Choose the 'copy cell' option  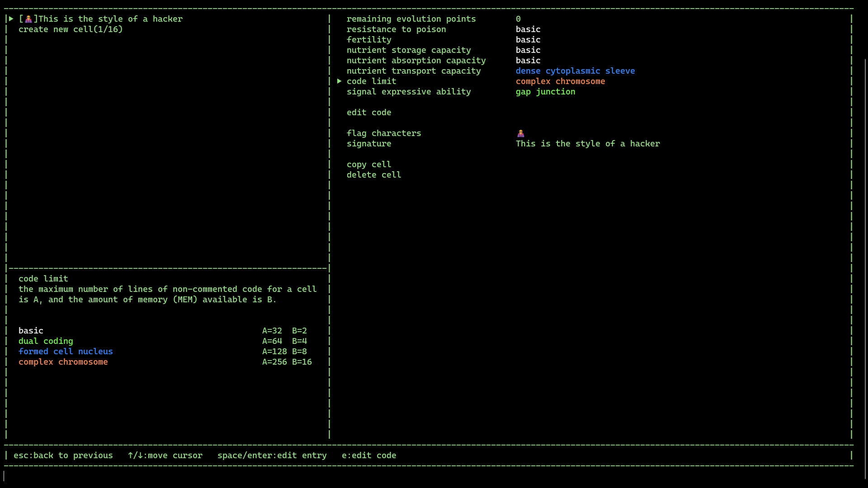368,164
